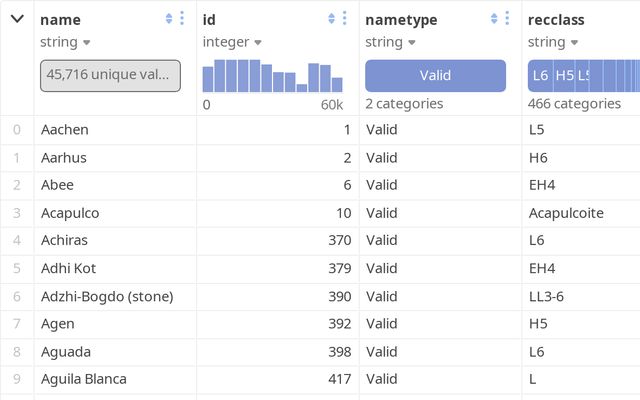Image resolution: width=640 pixels, height=400 pixels.
Task: Open the nametype column options menu
Action: 507,19
